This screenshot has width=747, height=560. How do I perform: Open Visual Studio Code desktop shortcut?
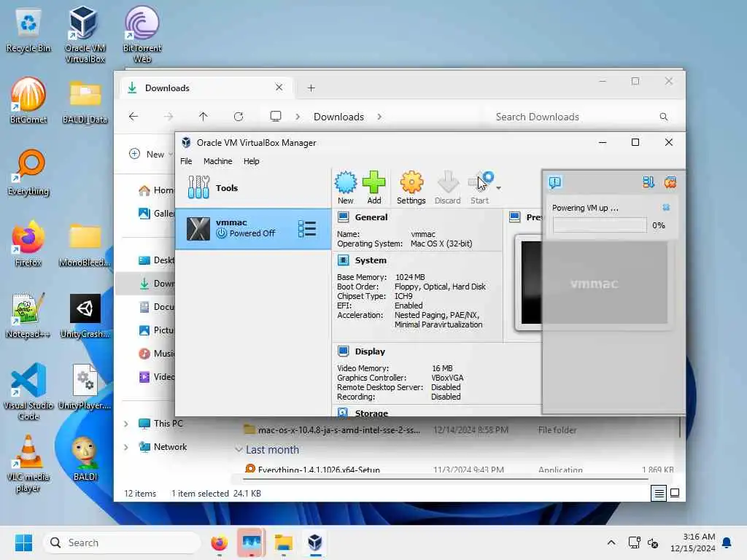pos(28,392)
